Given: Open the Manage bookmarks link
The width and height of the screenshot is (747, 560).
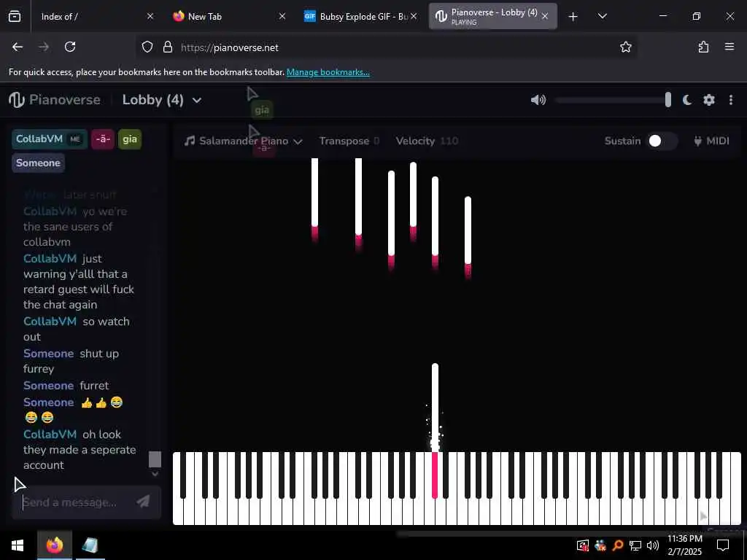Looking at the screenshot, I should 328,72.
